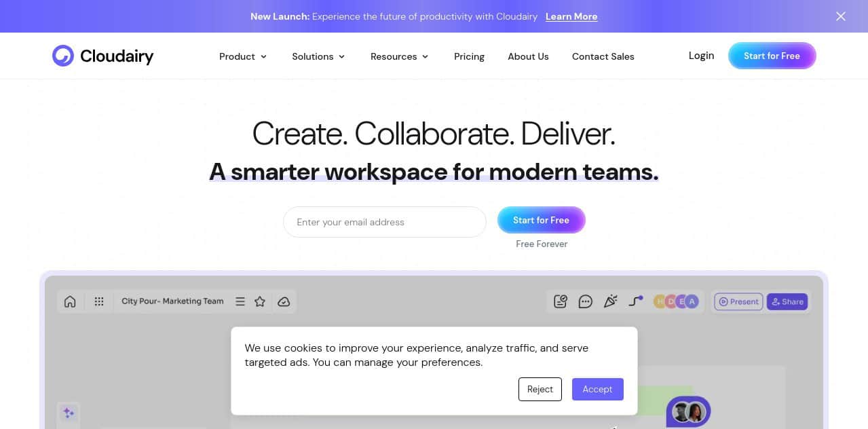
Task: Star the City Pour- Marketing Team board
Action: coord(260,301)
